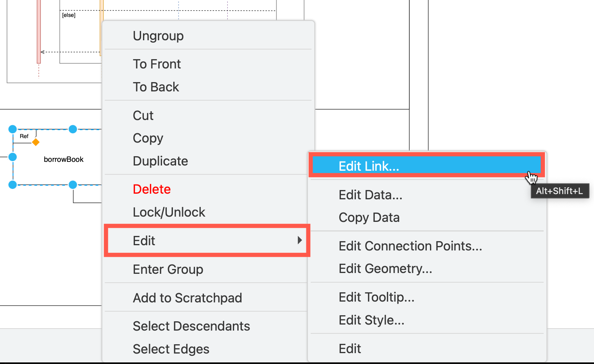Choose Select Edges
Screen dimensions: 594x364
coord(171,349)
